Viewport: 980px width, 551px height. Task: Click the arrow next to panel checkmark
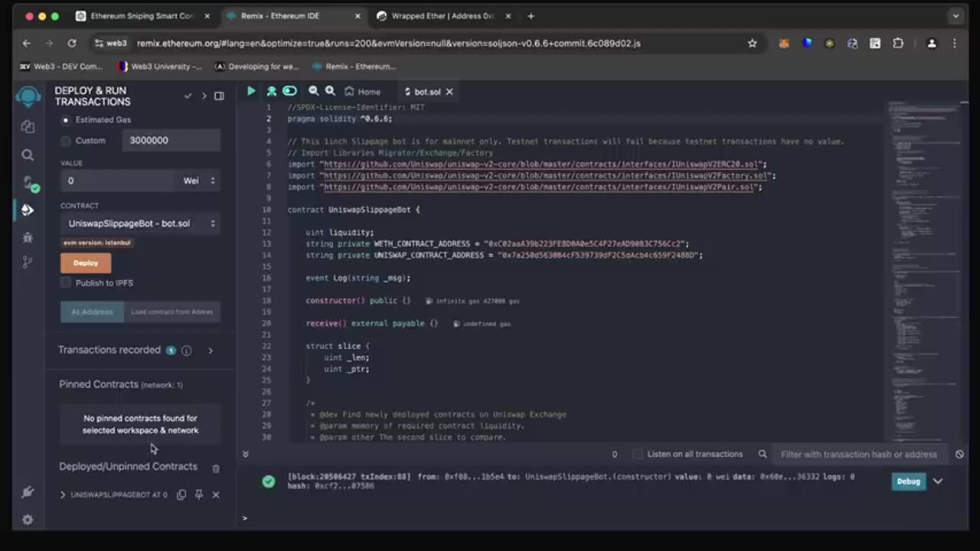[x=204, y=96]
